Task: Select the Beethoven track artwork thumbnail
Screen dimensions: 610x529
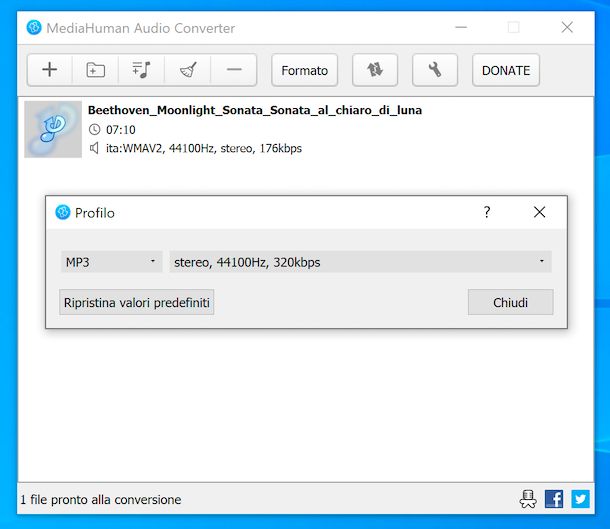Action: [x=53, y=129]
